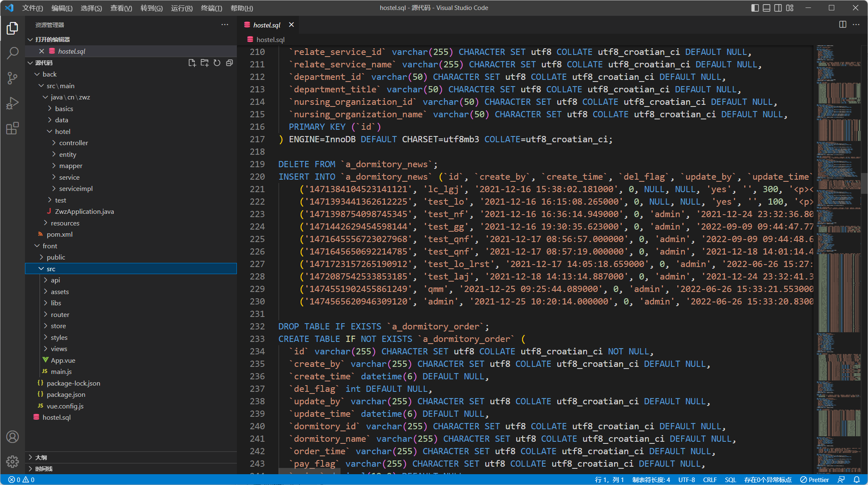The height and width of the screenshot is (485, 868).
Task: Collapse all folders in explorer
Action: click(x=229, y=63)
